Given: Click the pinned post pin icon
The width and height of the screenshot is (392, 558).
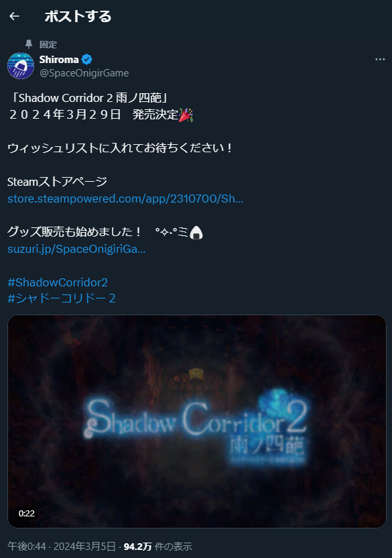Looking at the screenshot, I should pyautogui.click(x=29, y=44).
